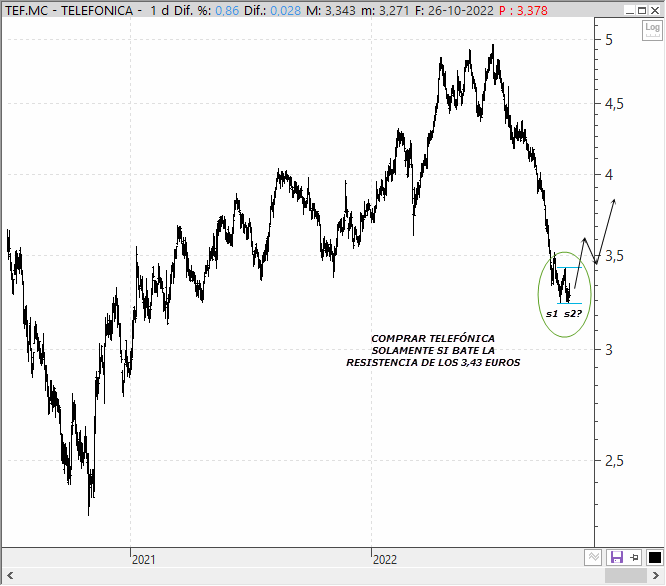Click the min value m: 3,271
The width and height of the screenshot is (666, 586).
(x=385, y=11)
